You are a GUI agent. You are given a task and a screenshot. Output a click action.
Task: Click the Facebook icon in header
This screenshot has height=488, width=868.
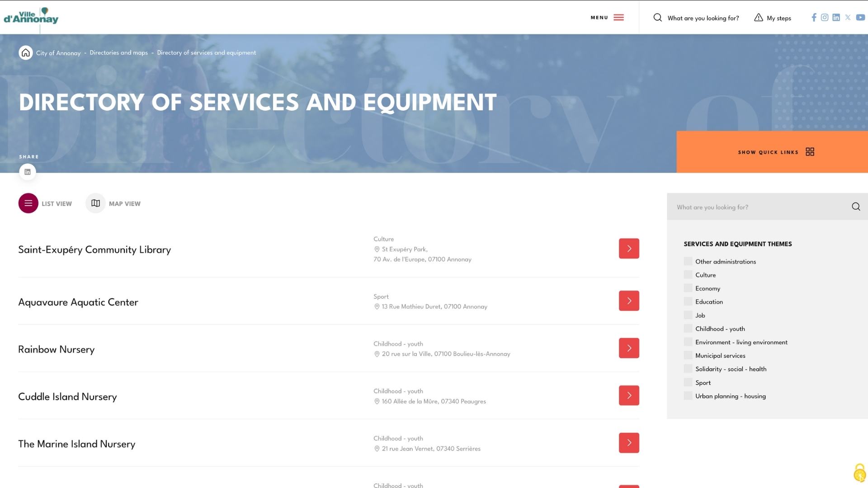point(814,18)
